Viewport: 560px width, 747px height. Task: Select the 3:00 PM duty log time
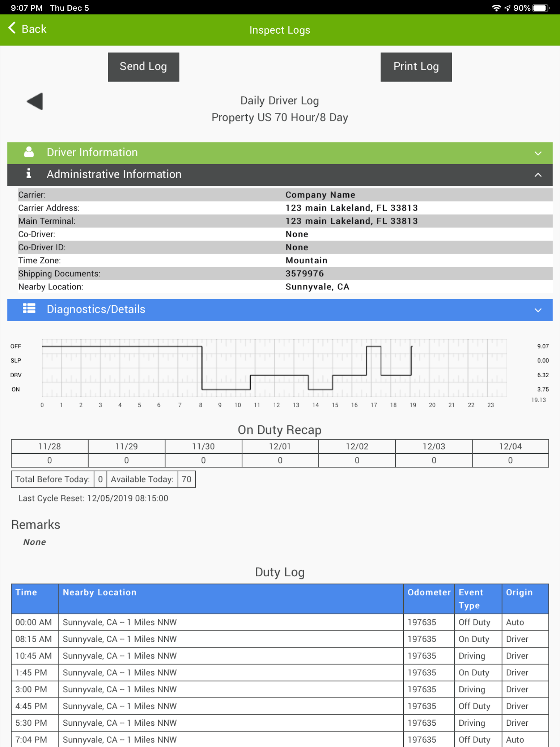click(31, 689)
